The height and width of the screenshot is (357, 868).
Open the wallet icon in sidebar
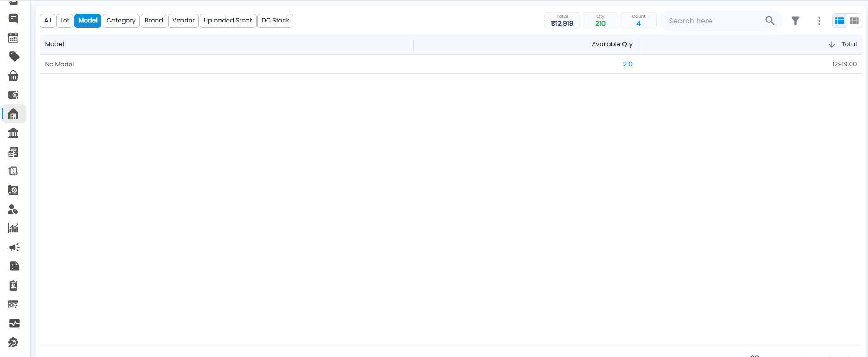coord(14,95)
